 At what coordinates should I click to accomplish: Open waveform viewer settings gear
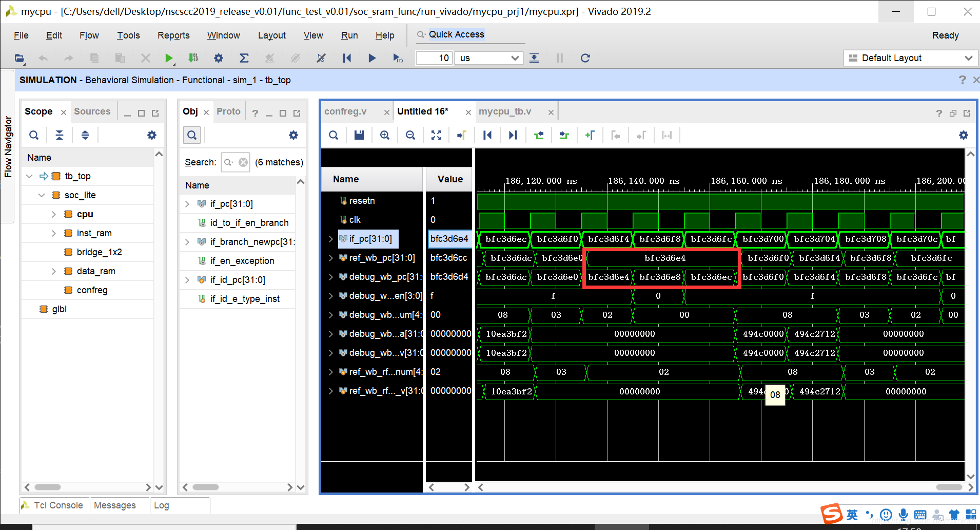tap(964, 135)
